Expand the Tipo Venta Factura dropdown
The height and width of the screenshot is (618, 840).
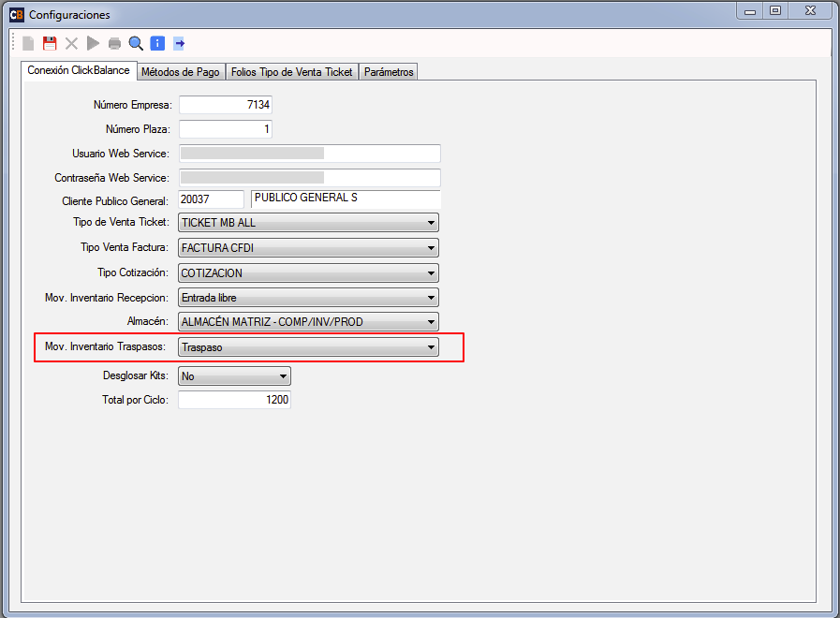(x=431, y=248)
